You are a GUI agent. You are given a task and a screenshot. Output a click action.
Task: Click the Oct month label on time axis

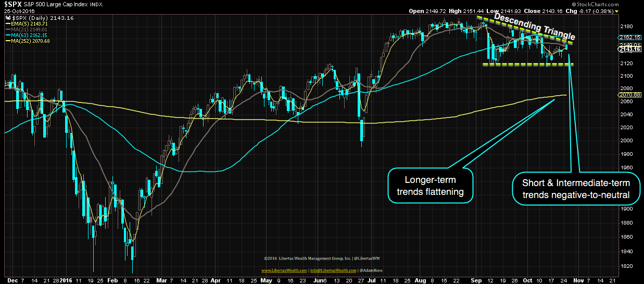(x=526, y=279)
